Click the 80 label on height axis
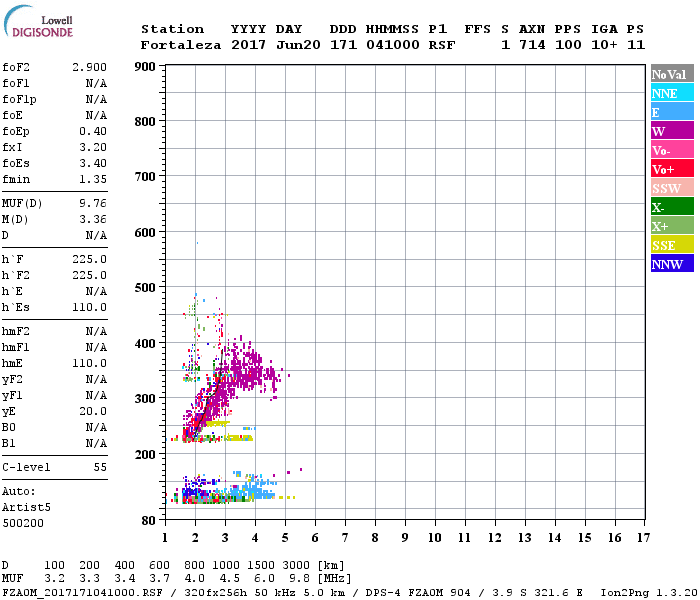The height and width of the screenshot is (600, 700). [x=149, y=521]
